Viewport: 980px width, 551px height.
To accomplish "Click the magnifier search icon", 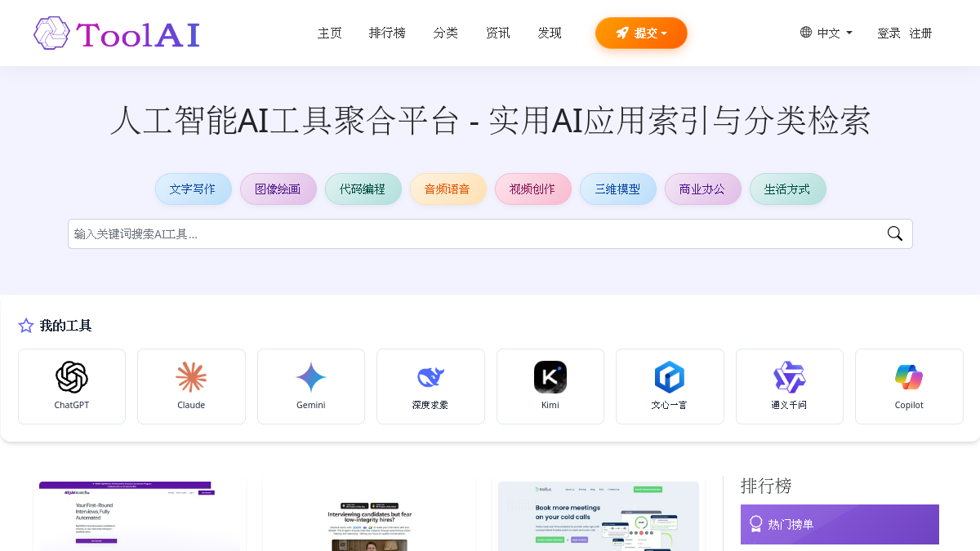I will [895, 233].
